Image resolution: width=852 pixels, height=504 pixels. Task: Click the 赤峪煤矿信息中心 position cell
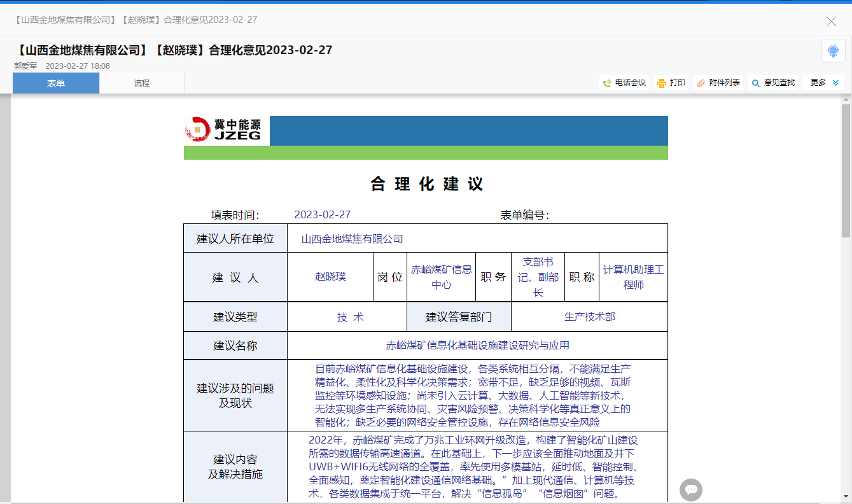[x=442, y=277]
